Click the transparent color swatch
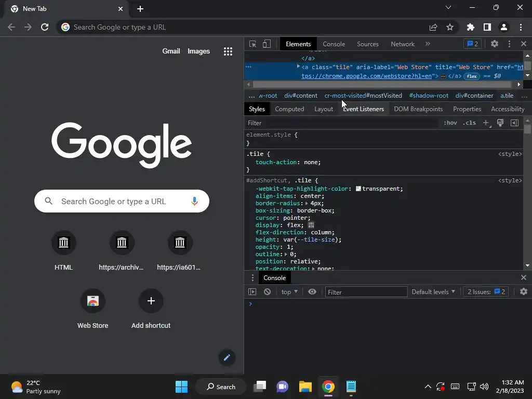This screenshot has width=532, height=399. (358, 189)
